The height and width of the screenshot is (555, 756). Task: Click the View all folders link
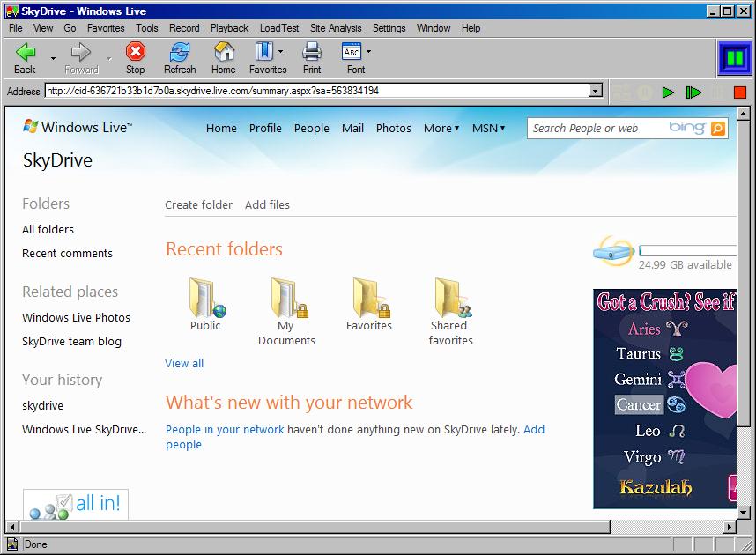coord(184,364)
